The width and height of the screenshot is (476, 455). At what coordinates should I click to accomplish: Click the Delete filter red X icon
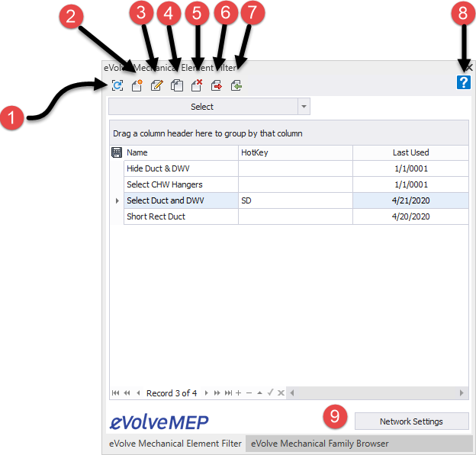[x=196, y=85]
